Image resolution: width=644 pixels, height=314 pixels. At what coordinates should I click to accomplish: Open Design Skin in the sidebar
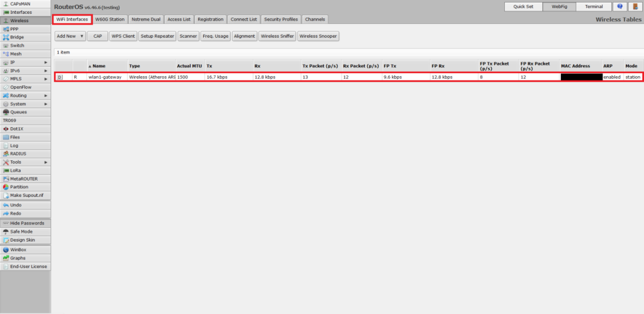25,240
